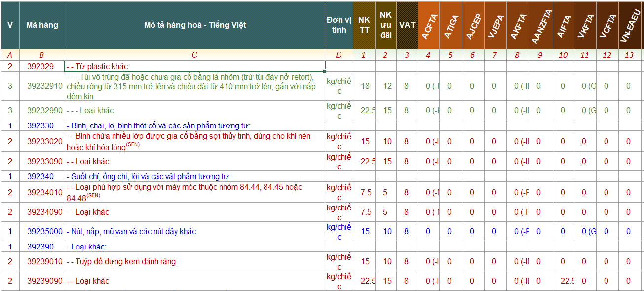Select the VAT column header
This screenshot has width=644, height=291.
pos(407,25)
